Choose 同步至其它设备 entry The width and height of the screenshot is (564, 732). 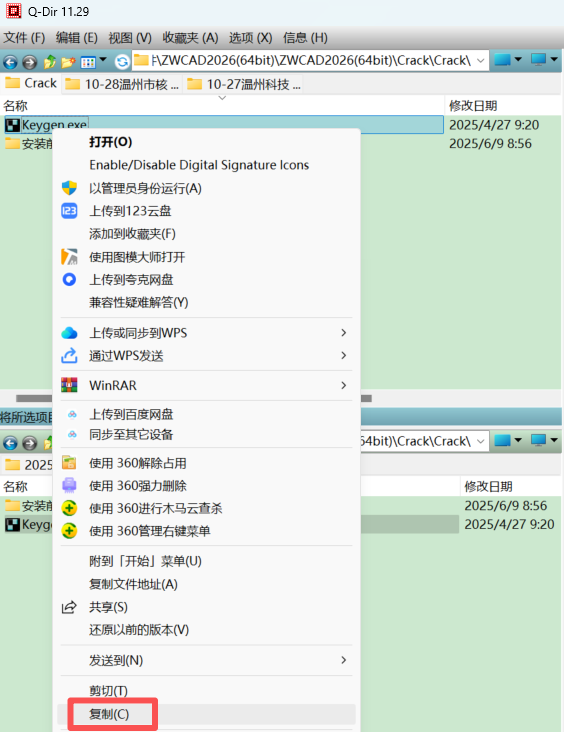(206, 435)
